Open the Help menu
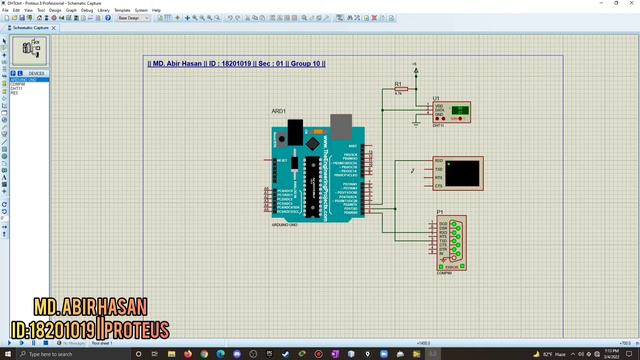Screen dimensions: 640x360 pyautogui.click(x=156, y=10)
